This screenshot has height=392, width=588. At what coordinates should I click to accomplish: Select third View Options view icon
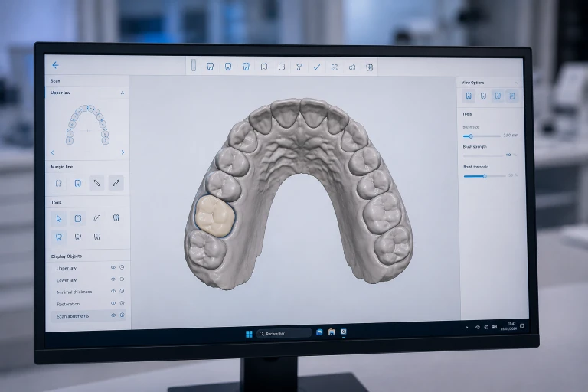pos(498,96)
